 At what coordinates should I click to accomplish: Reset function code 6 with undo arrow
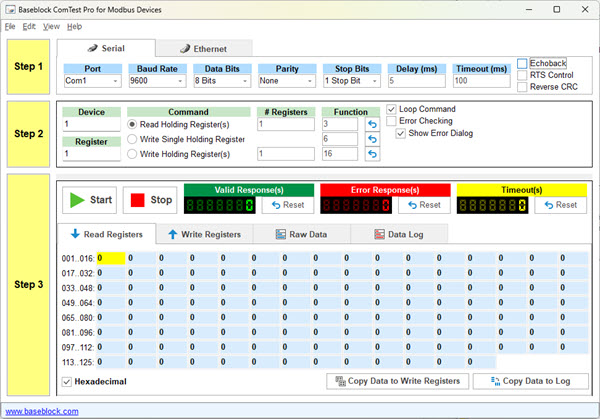pyautogui.click(x=372, y=139)
